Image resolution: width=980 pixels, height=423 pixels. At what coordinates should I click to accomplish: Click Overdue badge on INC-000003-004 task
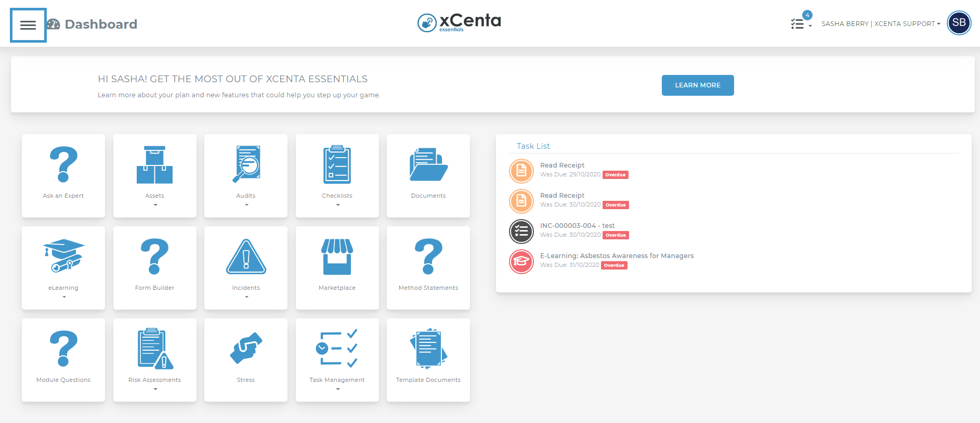tap(616, 235)
